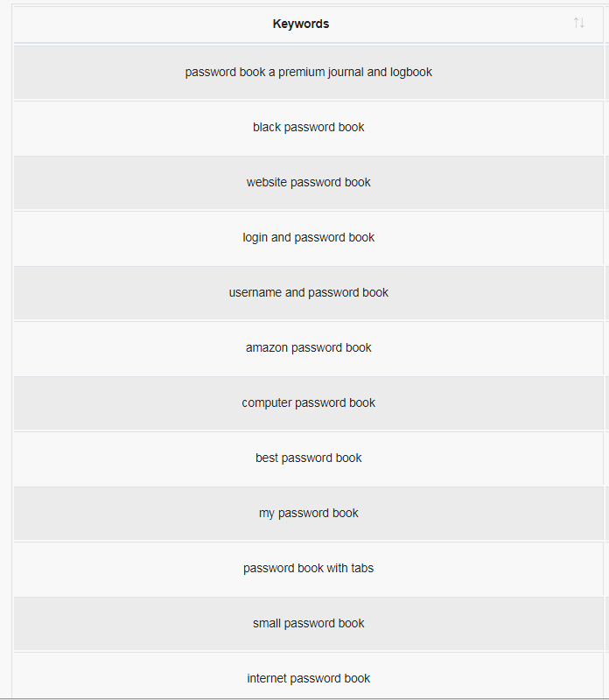Click the word 'tabs' in the table
The width and height of the screenshot is (609, 700).
tap(362, 568)
